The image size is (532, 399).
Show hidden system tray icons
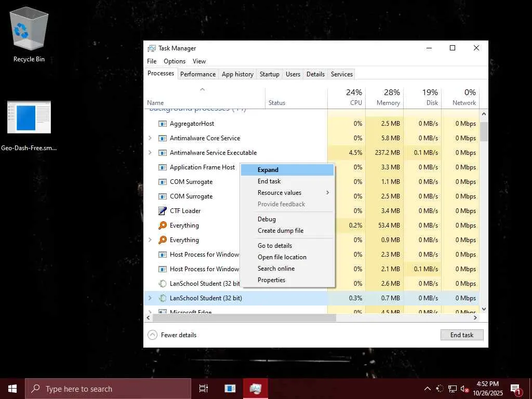428,389
